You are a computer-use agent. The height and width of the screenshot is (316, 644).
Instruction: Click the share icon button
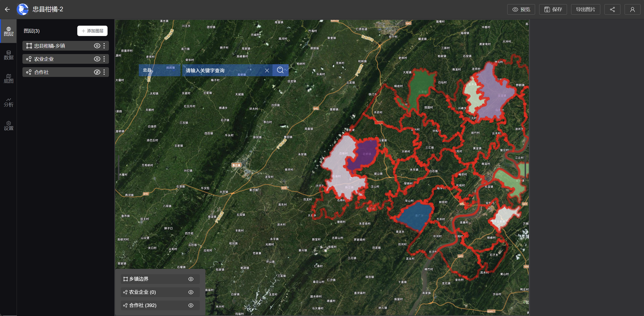612,9
